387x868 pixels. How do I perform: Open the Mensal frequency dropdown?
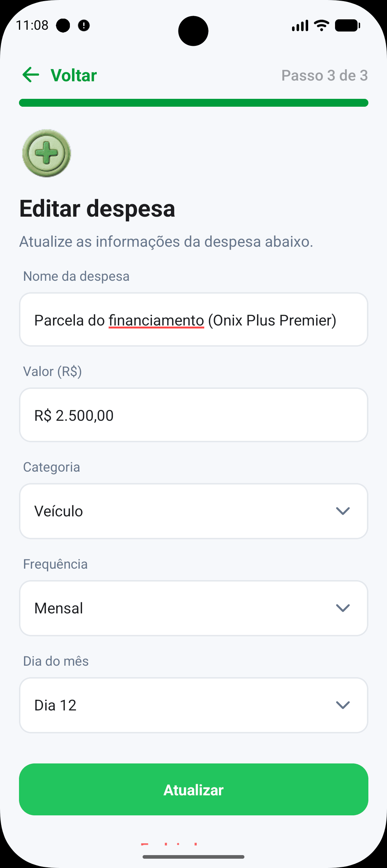click(193, 608)
